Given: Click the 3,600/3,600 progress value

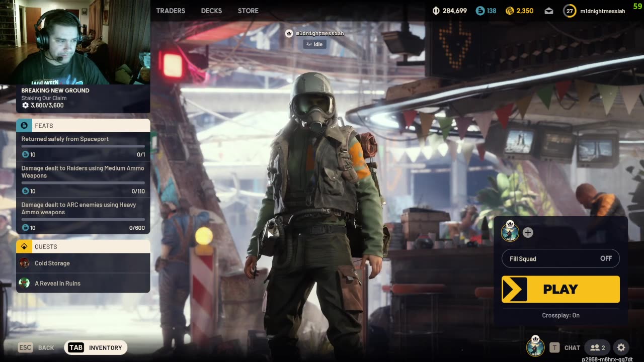Looking at the screenshot, I should (x=47, y=105).
